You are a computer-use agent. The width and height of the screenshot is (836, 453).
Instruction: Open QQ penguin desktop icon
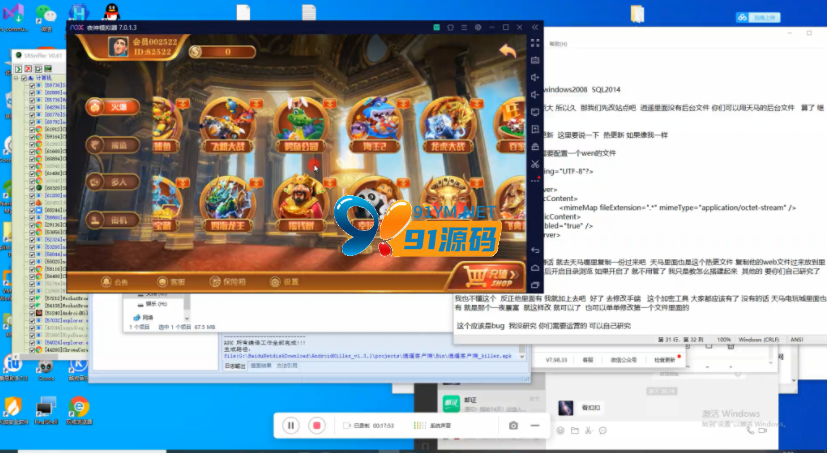tap(111, 12)
